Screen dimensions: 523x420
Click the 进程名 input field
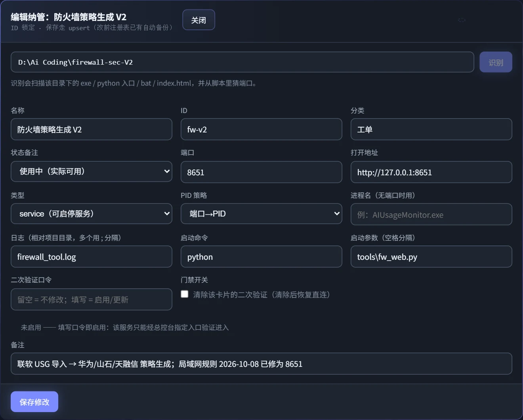(431, 214)
